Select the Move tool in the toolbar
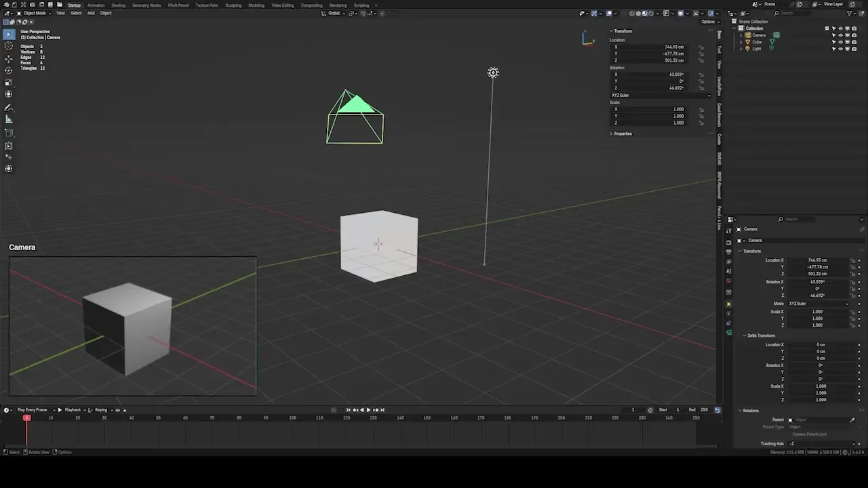 coord(9,59)
